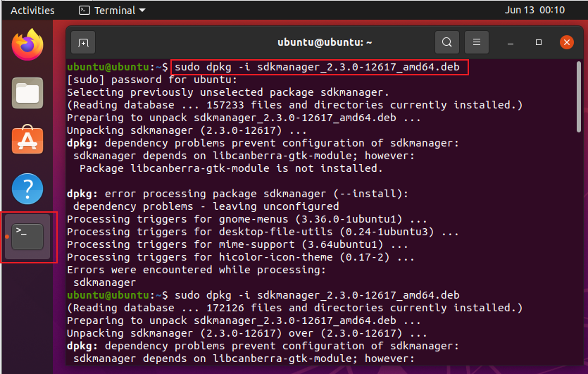
Task: Click 'dependency problems - leaving unconfigured' text
Action: (x=206, y=206)
